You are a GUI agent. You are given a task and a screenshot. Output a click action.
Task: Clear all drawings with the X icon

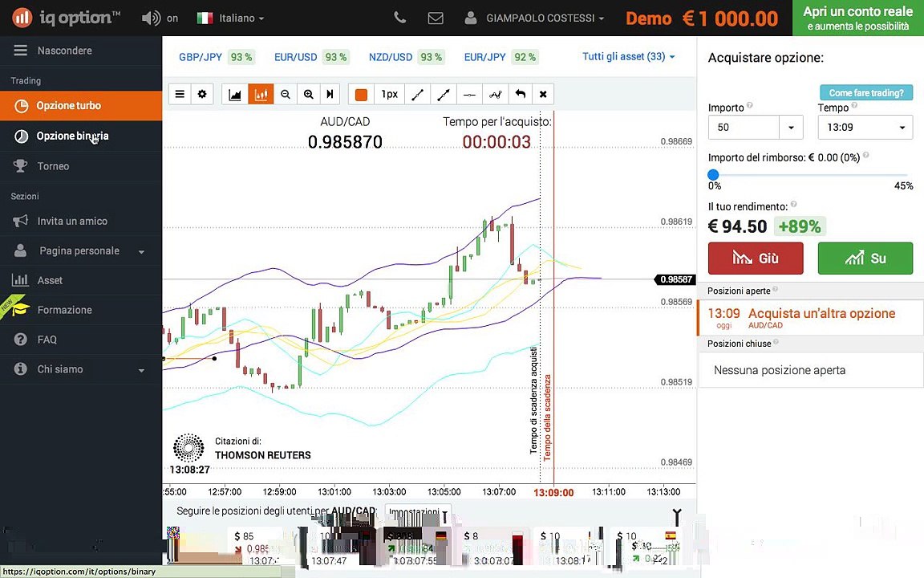(543, 95)
